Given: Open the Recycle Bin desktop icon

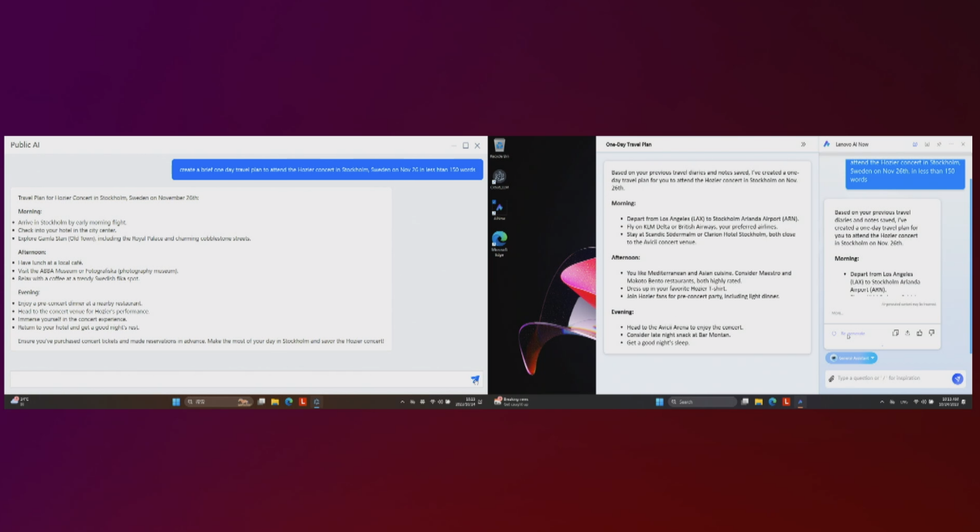Looking at the screenshot, I should (500, 148).
